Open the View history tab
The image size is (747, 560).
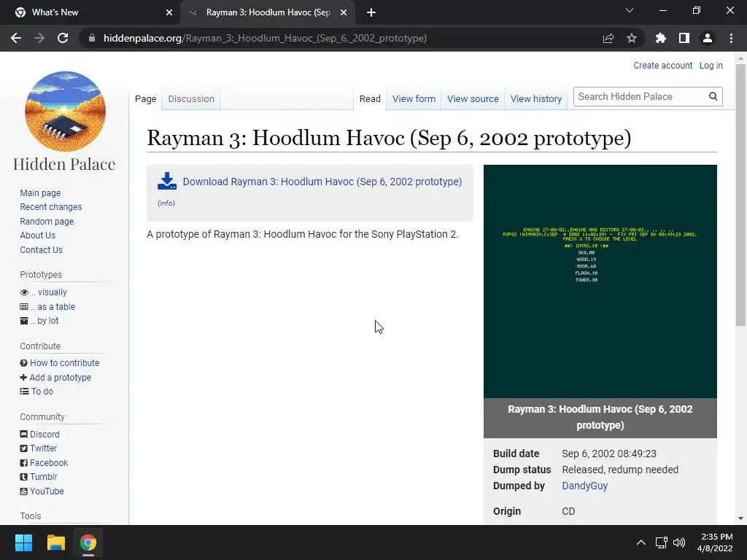point(536,99)
